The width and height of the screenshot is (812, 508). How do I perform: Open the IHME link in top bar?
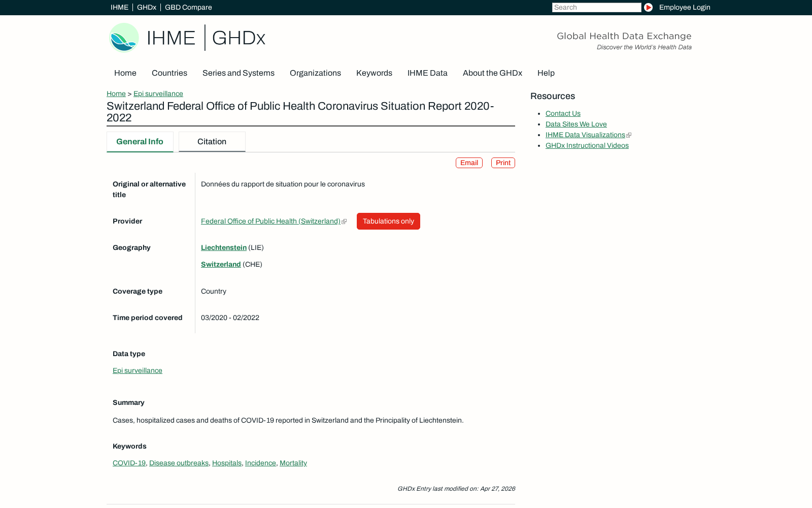(x=119, y=7)
